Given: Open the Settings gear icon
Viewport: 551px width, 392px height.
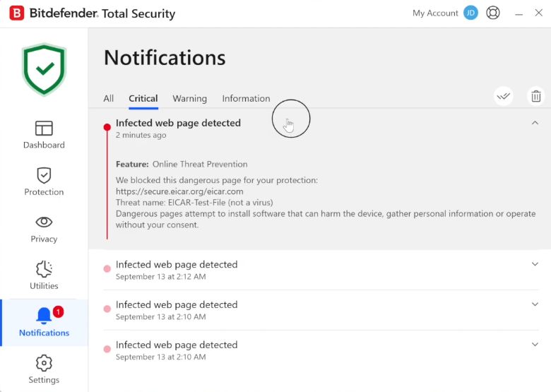Looking at the screenshot, I should (x=44, y=363).
